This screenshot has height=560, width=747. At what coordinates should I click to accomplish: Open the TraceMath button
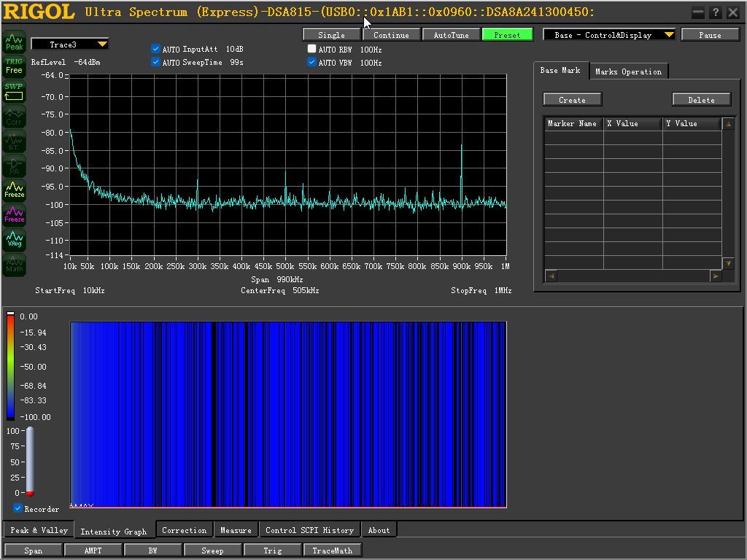click(333, 550)
